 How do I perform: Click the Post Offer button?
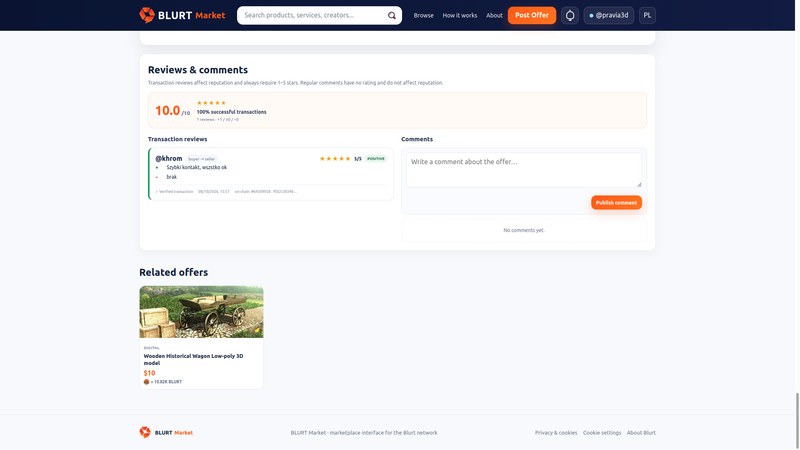pos(532,15)
